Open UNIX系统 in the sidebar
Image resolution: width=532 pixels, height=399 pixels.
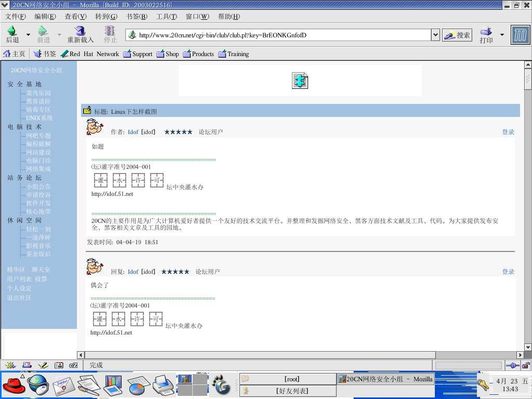39,118
